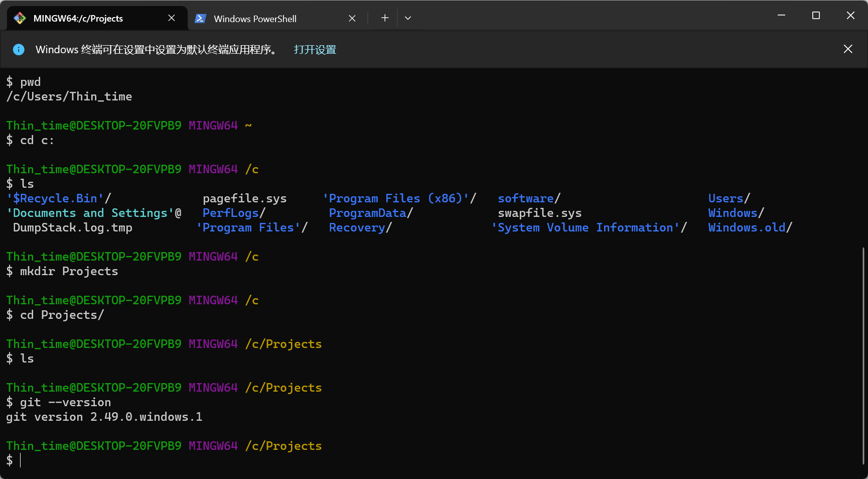This screenshot has width=868, height=479.
Task: Click the Windows.old/ directory entry
Action: tap(750, 228)
